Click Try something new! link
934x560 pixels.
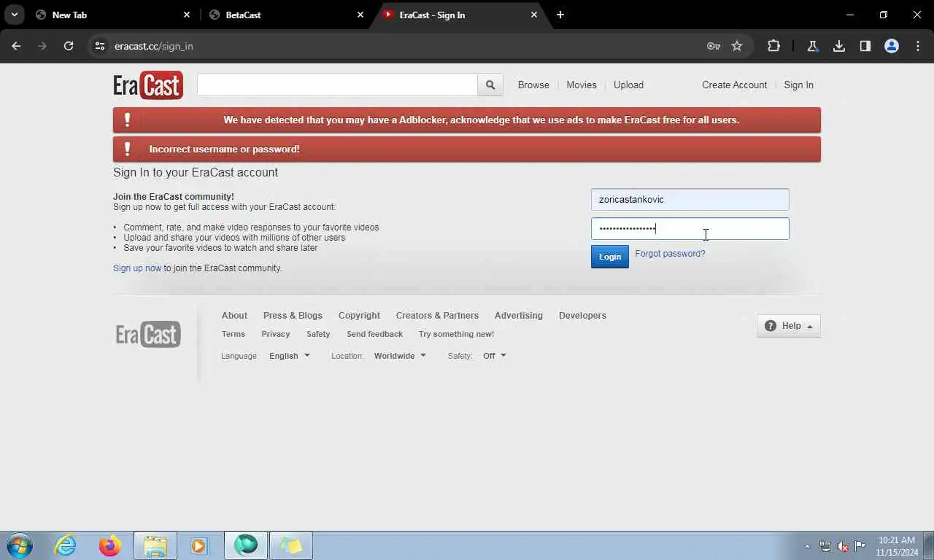[456, 334]
